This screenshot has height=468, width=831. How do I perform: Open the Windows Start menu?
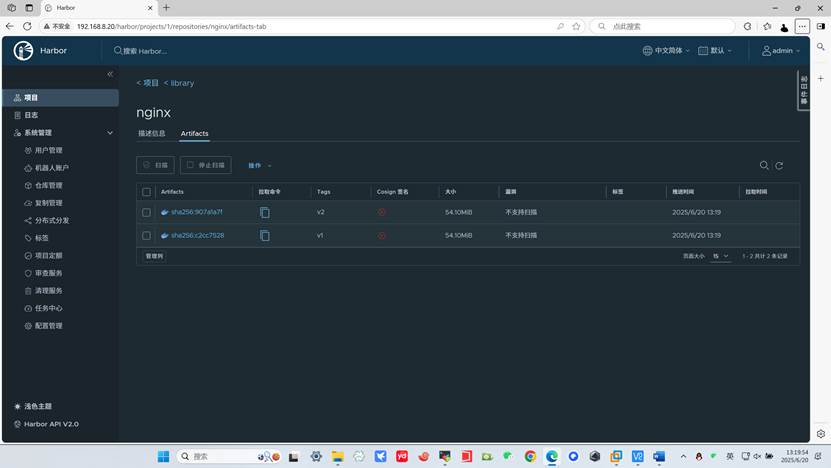coord(163,456)
